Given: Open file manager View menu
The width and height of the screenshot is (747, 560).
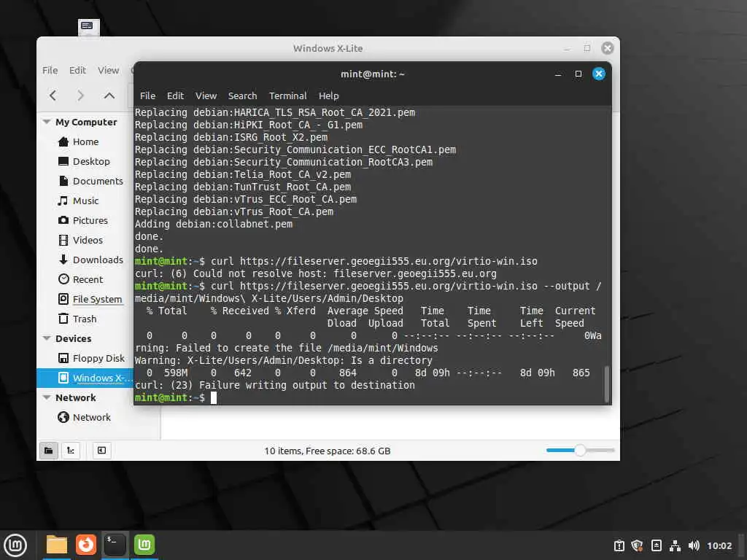Looking at the screenshot, I should tap(108, 71).
